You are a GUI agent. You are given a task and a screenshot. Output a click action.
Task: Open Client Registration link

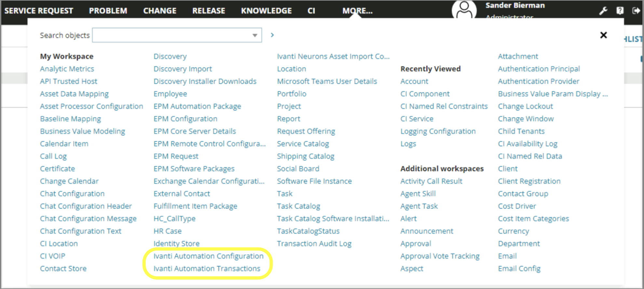pyautogui.click(x=529, y=181)
